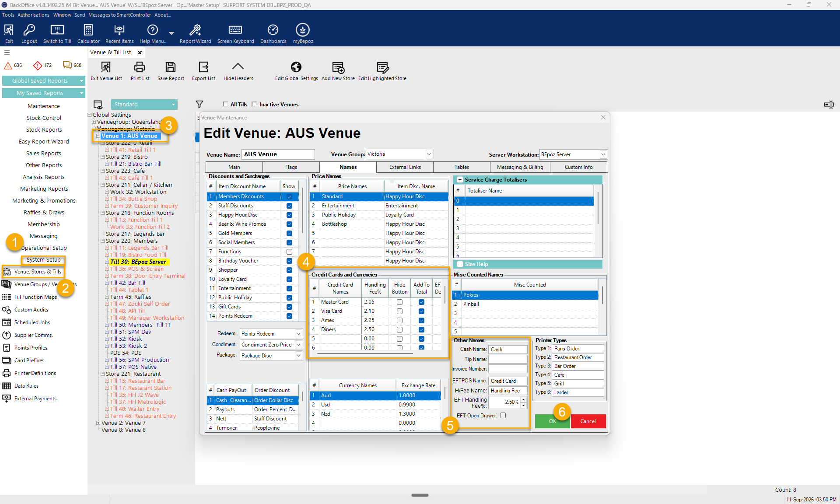Open the Redeem Points Redeem dropdown

(298, 334)
